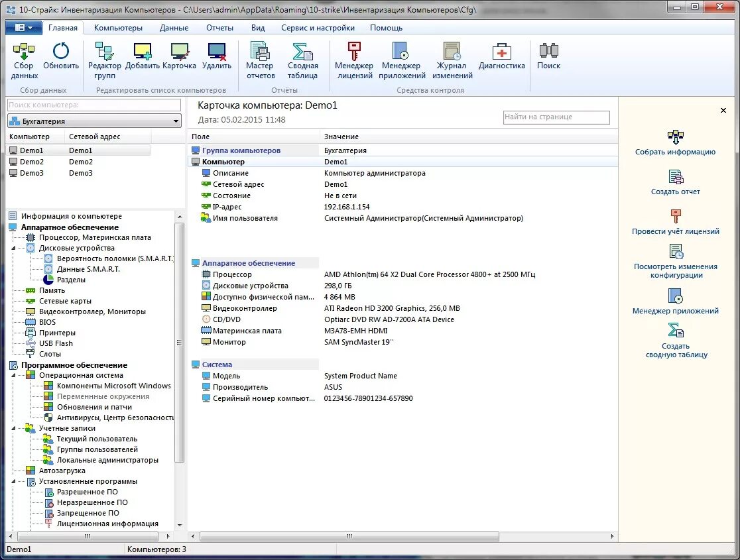The height and width of the screenshot is (560, 740).
Task: Switch to the Данные ribbon tab
Action: click(x=174, y=28)
